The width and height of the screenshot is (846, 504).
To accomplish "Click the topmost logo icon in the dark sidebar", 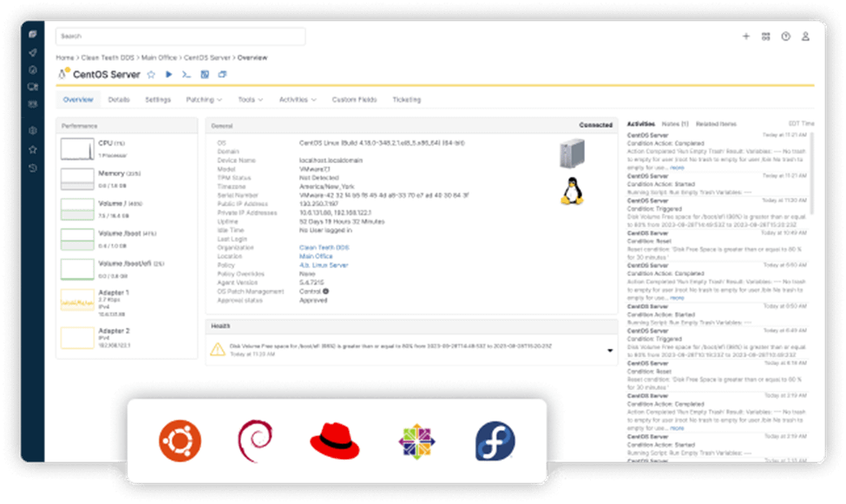I will (32, 35).
